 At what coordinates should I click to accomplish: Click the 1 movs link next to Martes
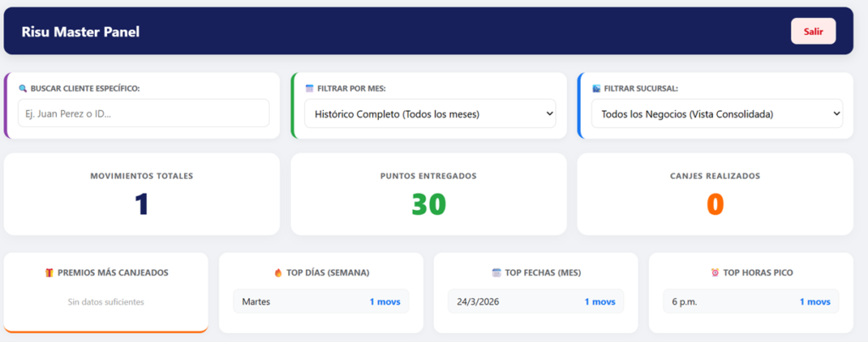[384, 301]
